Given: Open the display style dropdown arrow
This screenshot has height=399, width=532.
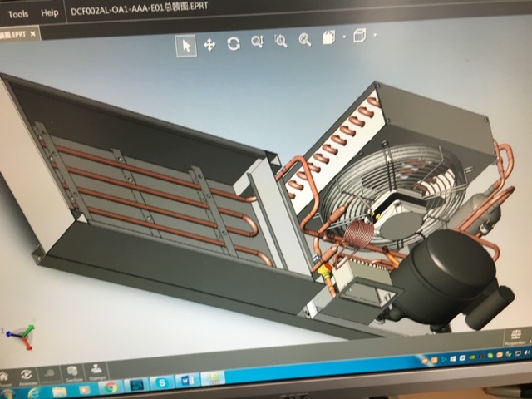Looking at the screenshot, I should [x=375, y=35].
